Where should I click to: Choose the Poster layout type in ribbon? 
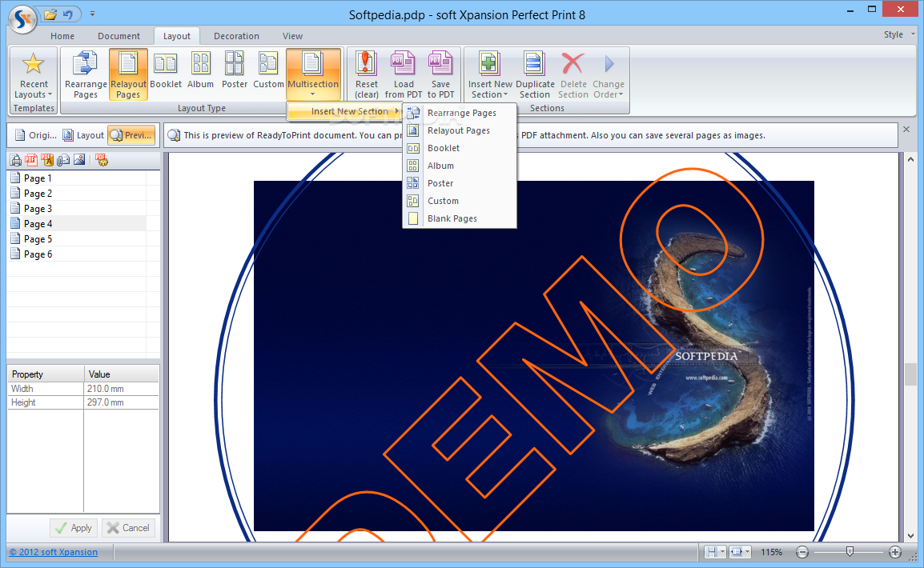235,70
